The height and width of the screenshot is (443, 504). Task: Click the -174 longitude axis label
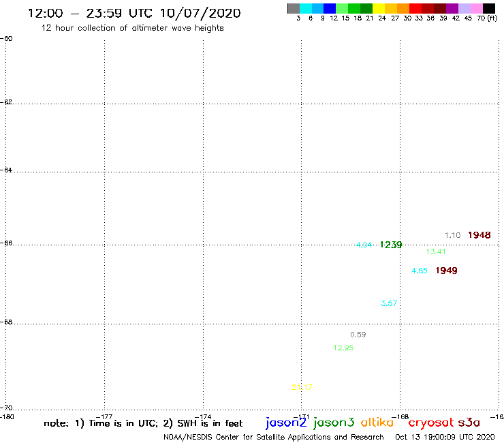pyautogui.click(x=203, y=417)
